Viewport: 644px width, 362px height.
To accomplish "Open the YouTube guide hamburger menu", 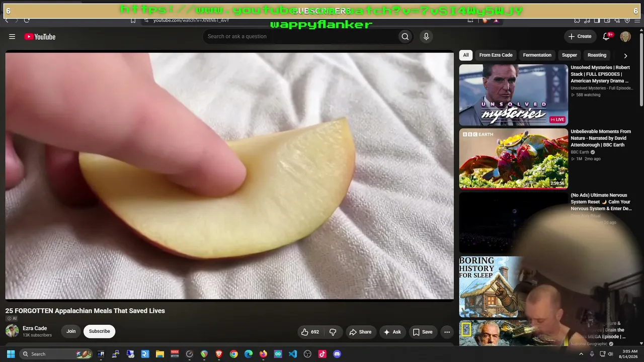I will tap(12, 37).
